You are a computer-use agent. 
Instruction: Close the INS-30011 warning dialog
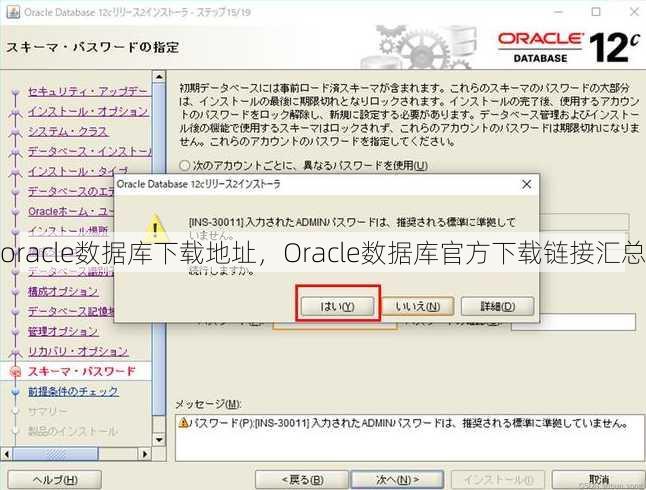click(527, 184)
